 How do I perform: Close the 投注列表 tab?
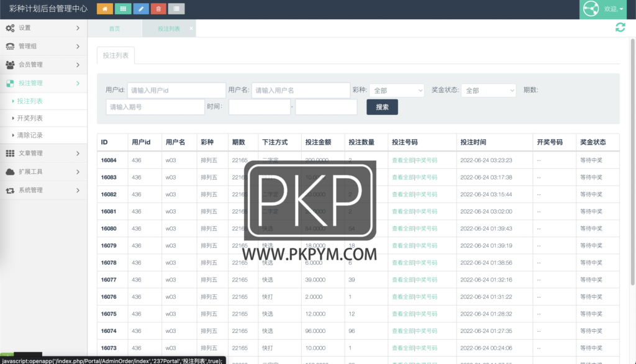click(x=191, y=29)
